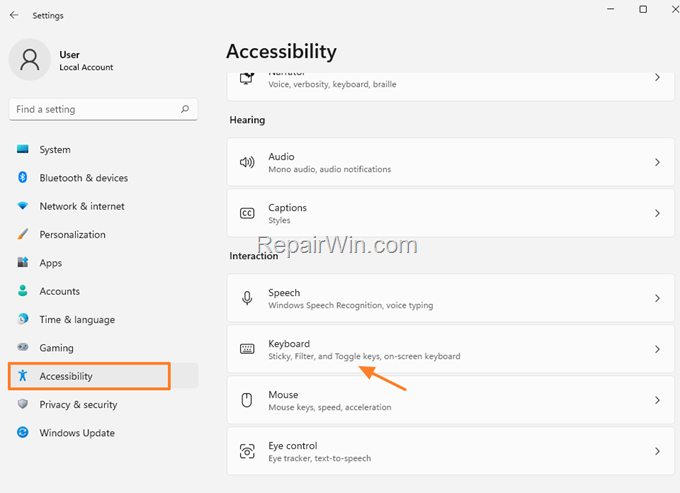Click 'Windows Speech Recognition, voice typing' text
This screenshot has width=680, height=493.
pos(350,305)
